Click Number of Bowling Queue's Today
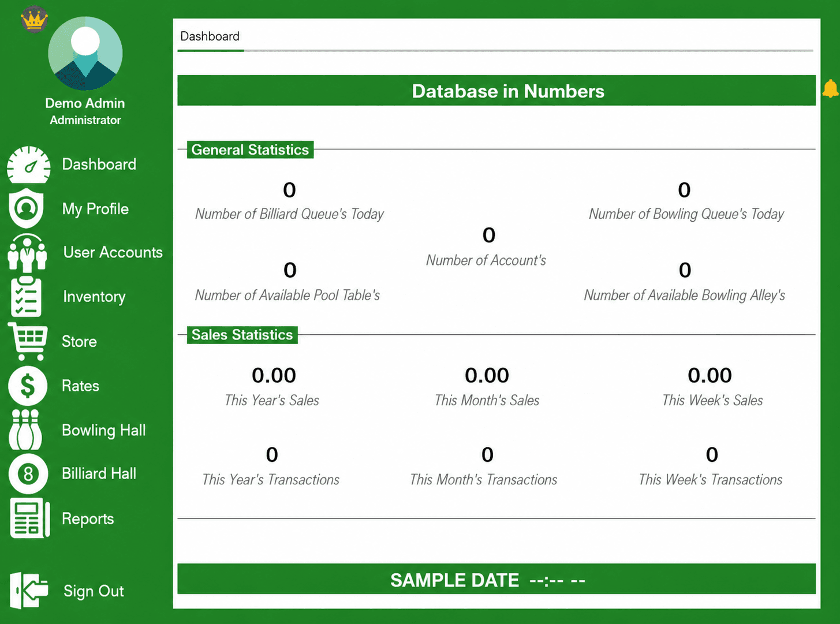 tap(686, 214)
